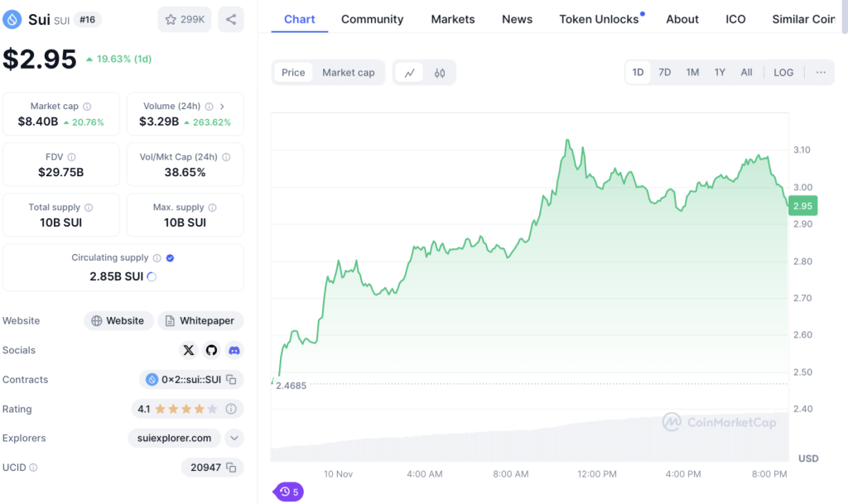The image size is (848, 504).
Task: Open rating info icon
Action: coord(231,409)
